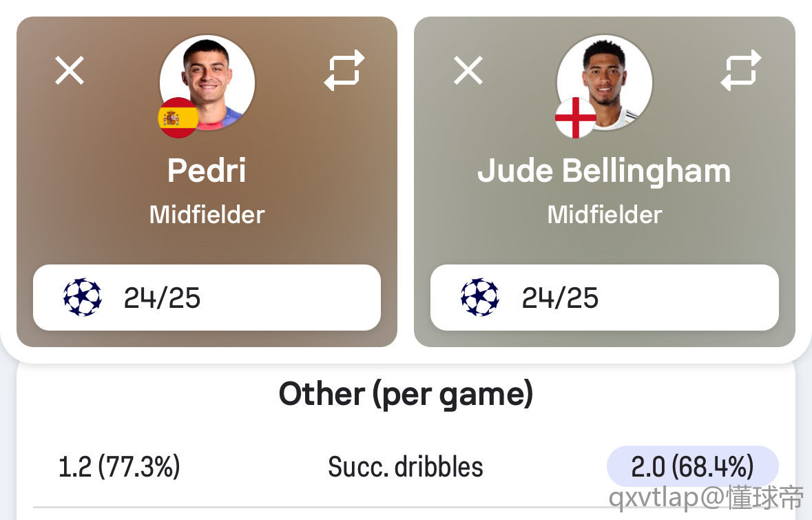Remove Jude Bellingham from the comparison
Image resolution: width=812 pixels, height=520 pixels.
point(468,70)
